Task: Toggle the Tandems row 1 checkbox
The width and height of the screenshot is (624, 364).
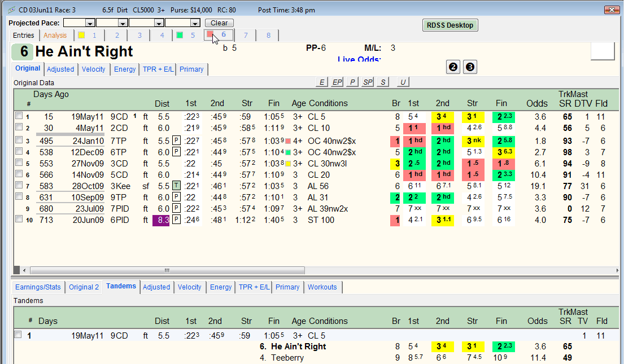Action: point(18,335)
